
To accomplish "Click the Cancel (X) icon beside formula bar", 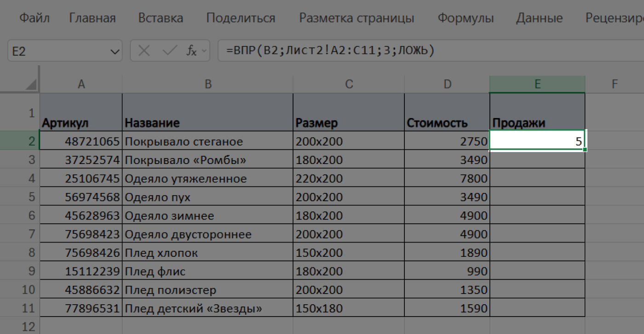I will tap(143, 51).
